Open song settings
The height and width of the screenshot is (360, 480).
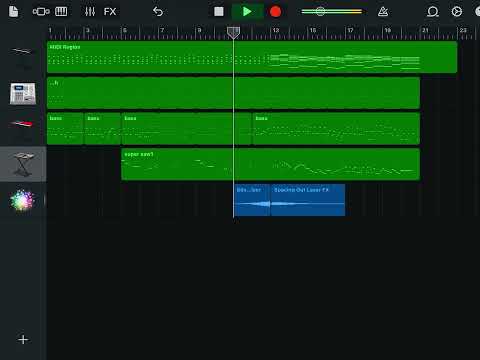(x=457, y=12)
